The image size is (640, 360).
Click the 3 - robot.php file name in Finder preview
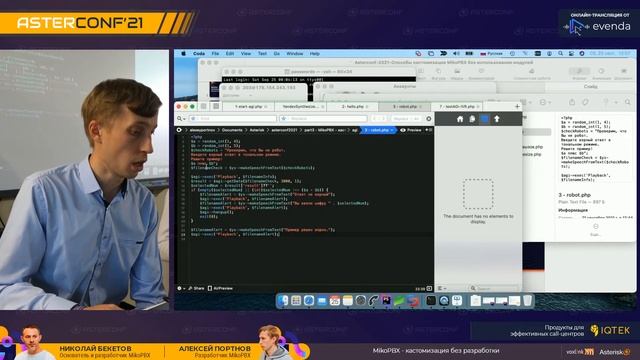574,195
